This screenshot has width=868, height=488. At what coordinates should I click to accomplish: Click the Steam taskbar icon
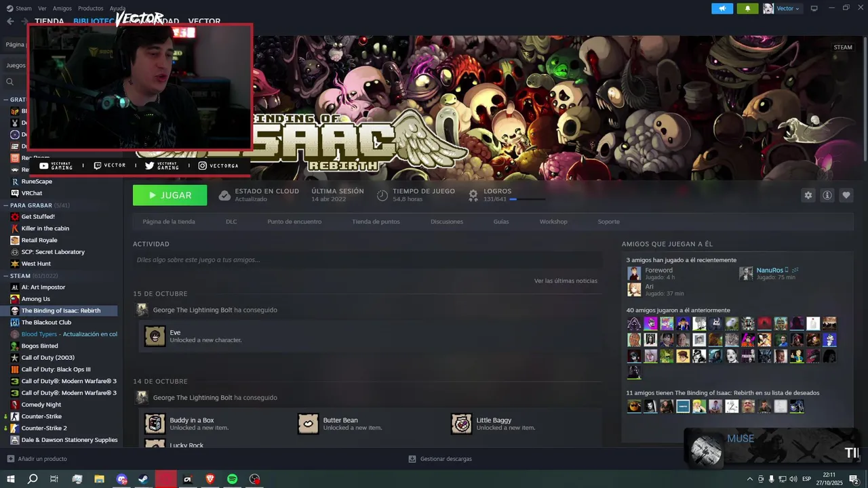click(143, 479)
